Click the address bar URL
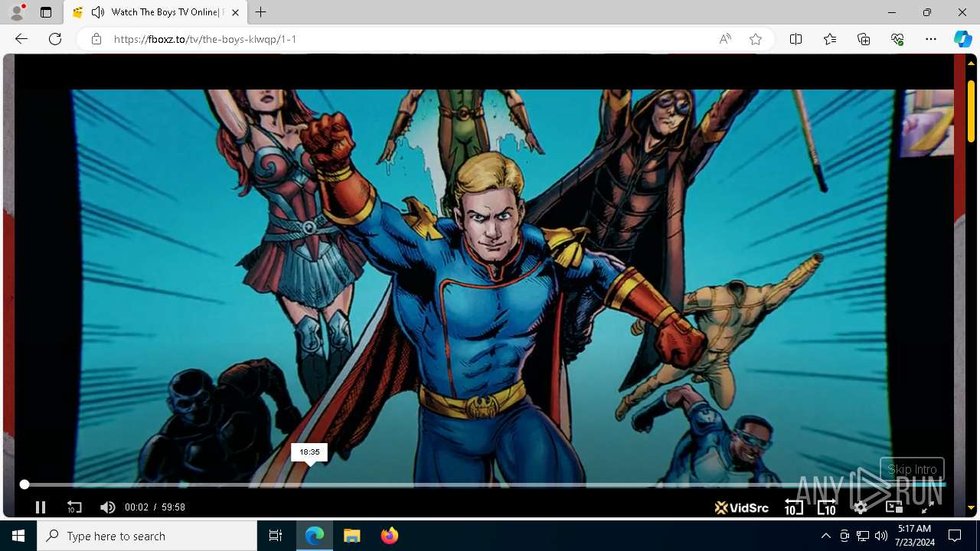 pyautogui.click(x=205, y=39)
